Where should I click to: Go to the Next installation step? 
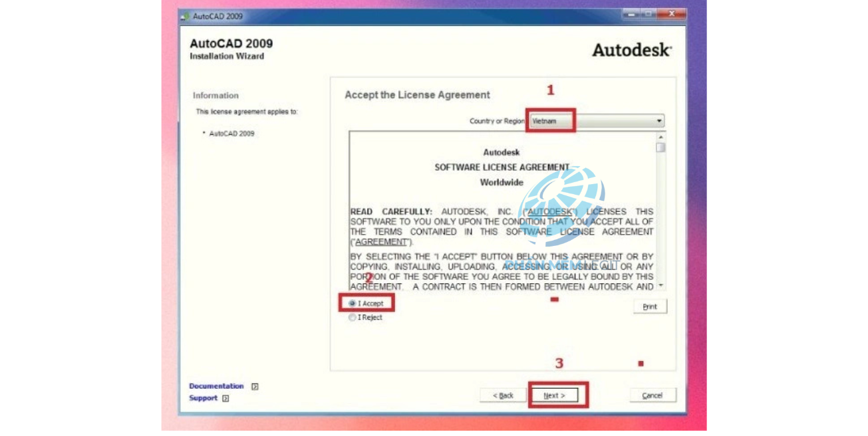point(554,395)
